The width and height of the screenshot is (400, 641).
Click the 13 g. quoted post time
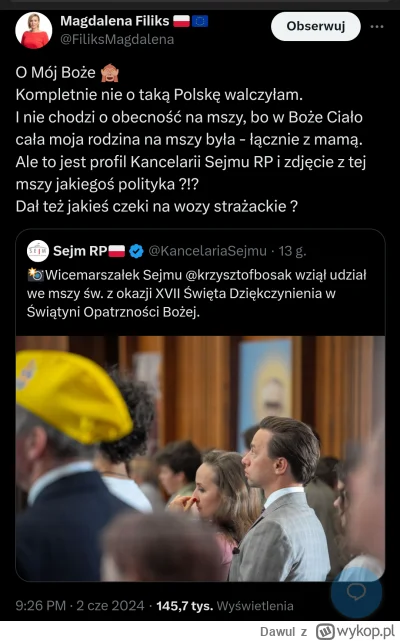(x=292, y=251)
